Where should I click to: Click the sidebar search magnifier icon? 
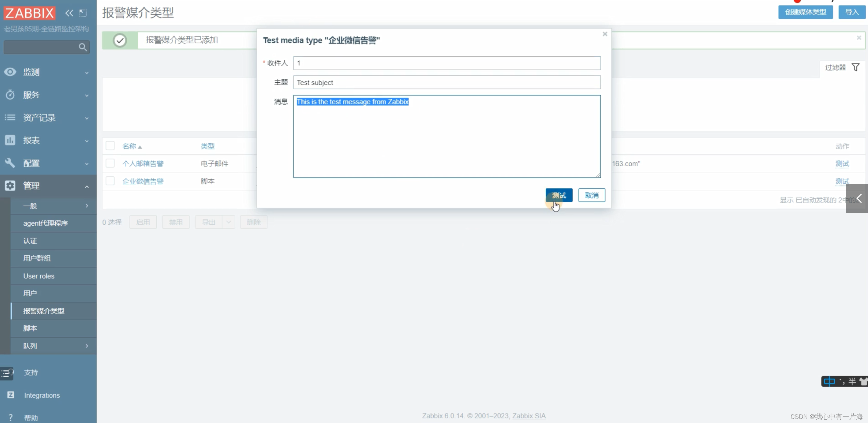tap(83, 47)
